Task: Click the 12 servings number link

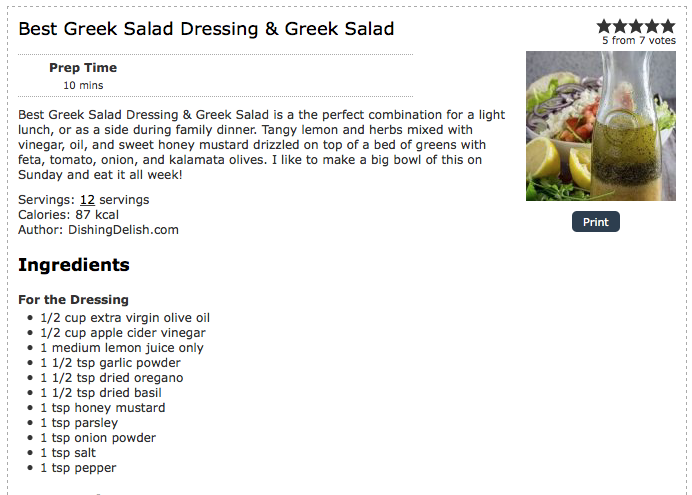Action: 87,200
